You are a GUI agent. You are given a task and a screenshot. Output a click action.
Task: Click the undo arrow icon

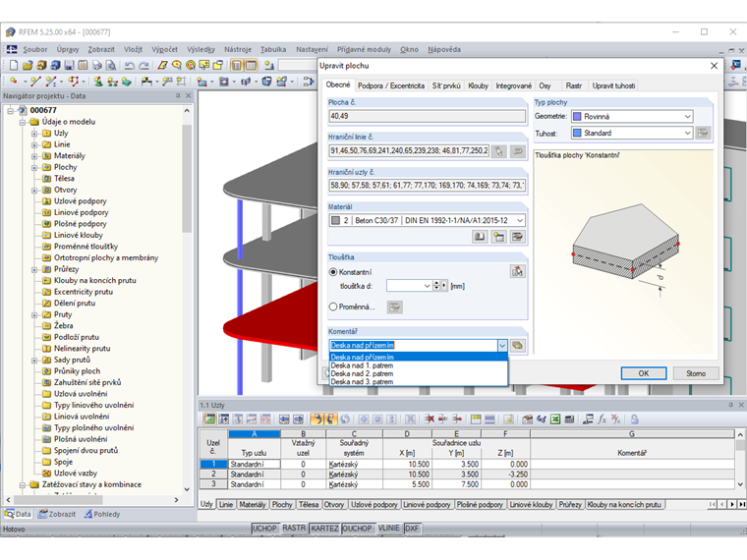tap(129, 65)
